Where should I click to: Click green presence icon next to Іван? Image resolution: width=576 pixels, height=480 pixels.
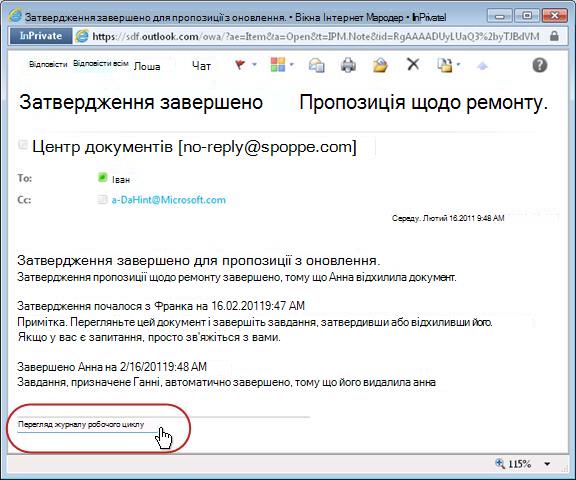click(102, 178)
